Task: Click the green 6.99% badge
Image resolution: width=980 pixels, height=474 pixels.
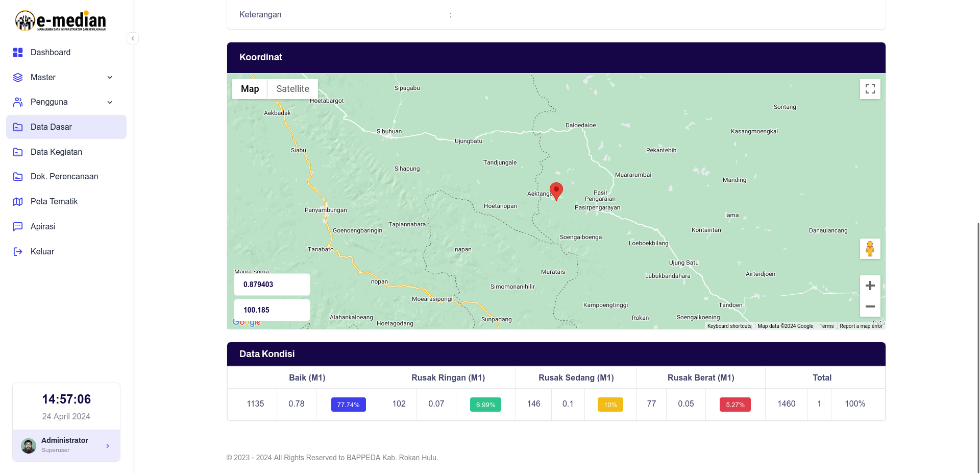Action: coord(485,405)
